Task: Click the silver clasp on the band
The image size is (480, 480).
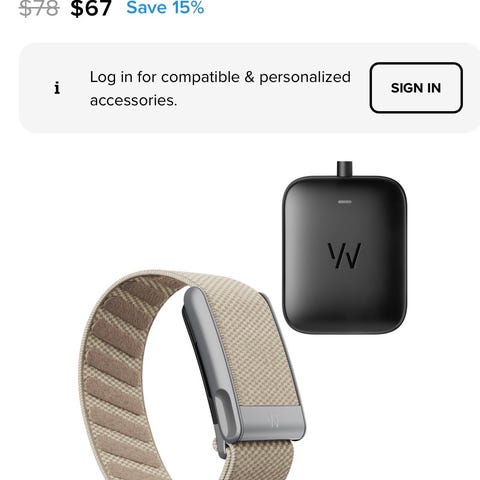Action: pos(240,365)
